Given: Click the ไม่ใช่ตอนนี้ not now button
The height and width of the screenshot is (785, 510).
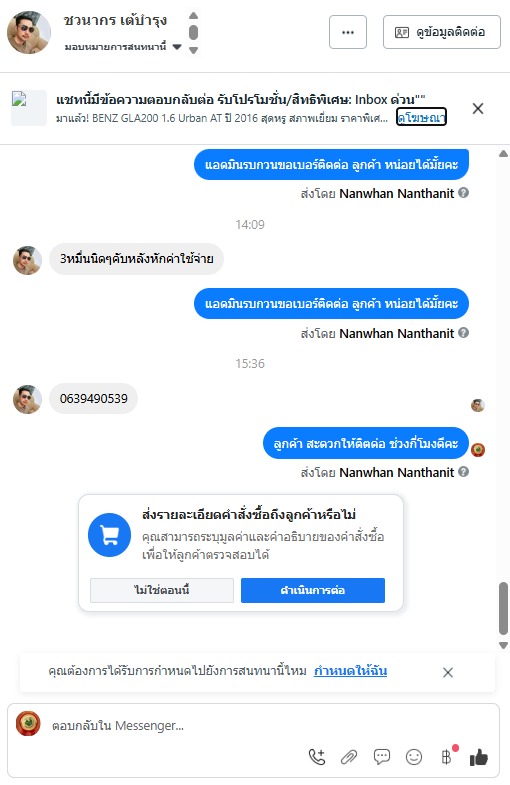Looking at the screenshot, I should pyautogui.click(x=162, y=590).
